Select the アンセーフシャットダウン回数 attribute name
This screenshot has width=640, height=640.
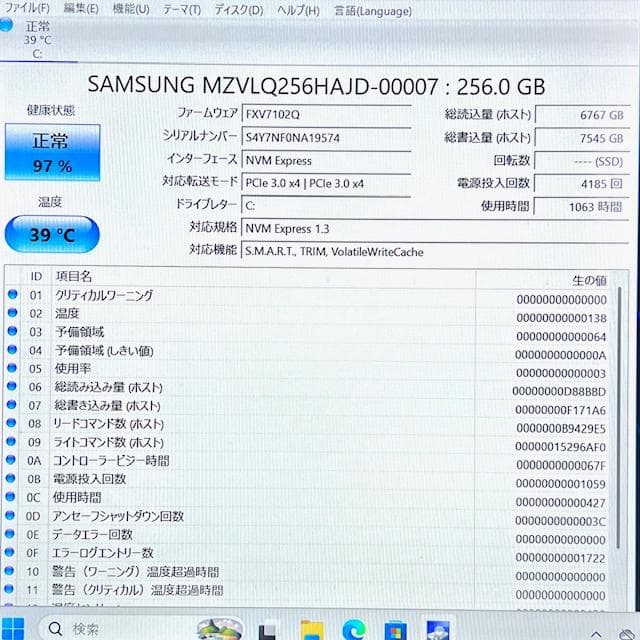click(x=118, y=516)
